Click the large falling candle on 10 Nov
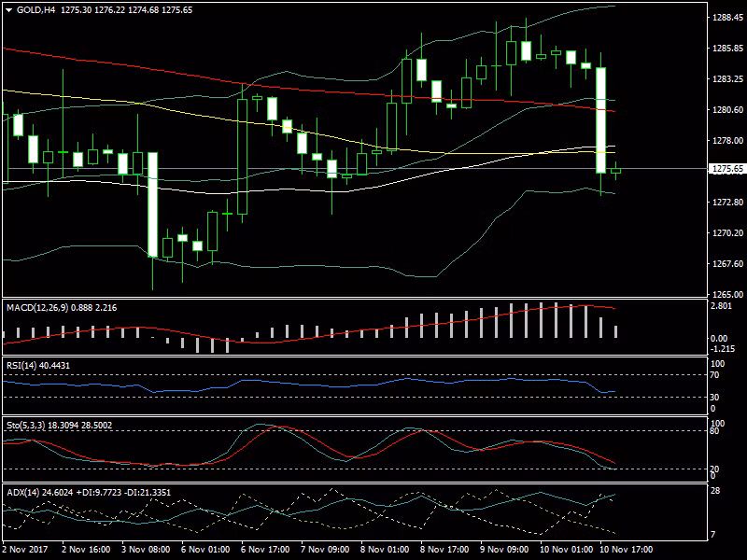Screen dimensions: 747x560 coord(601,119)
